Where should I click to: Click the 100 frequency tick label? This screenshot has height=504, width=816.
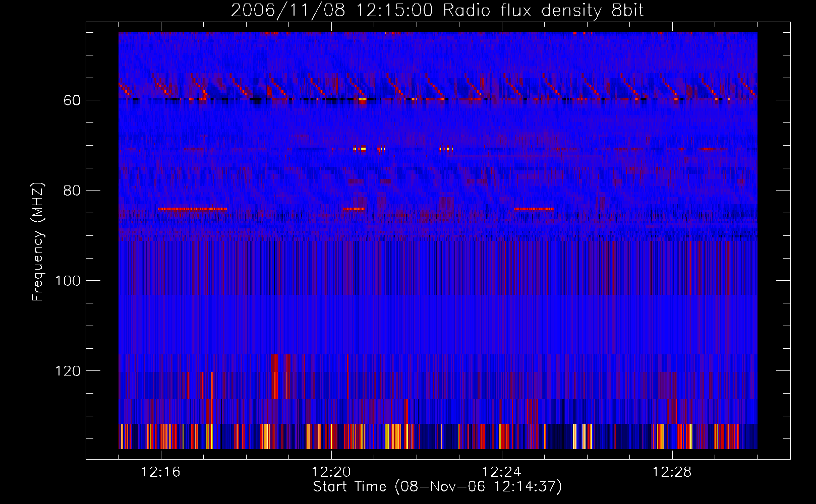pos(68,281)
